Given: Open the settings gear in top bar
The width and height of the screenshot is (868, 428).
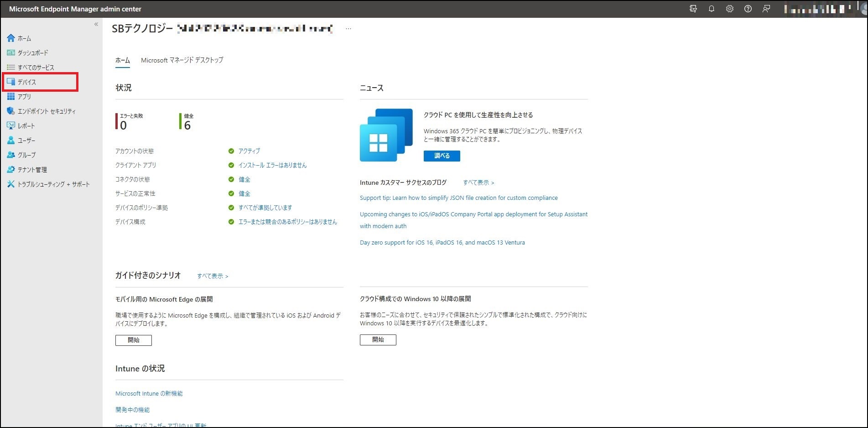Looking at the screenshot, I should 730,9.
